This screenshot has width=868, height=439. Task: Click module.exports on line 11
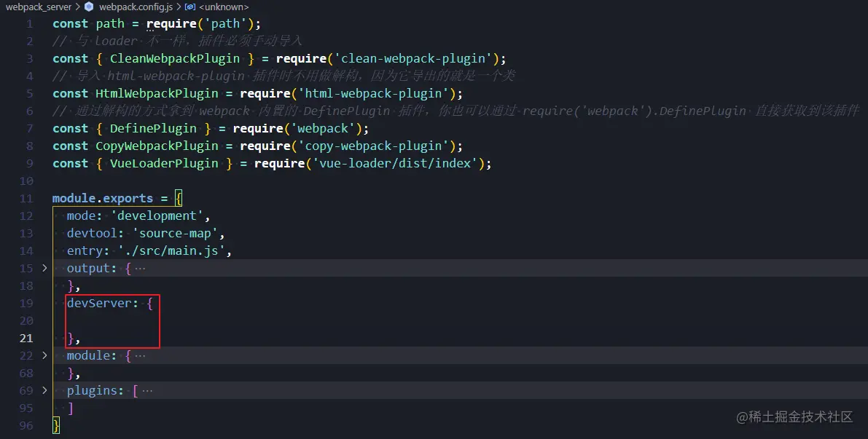click(103, 199)
